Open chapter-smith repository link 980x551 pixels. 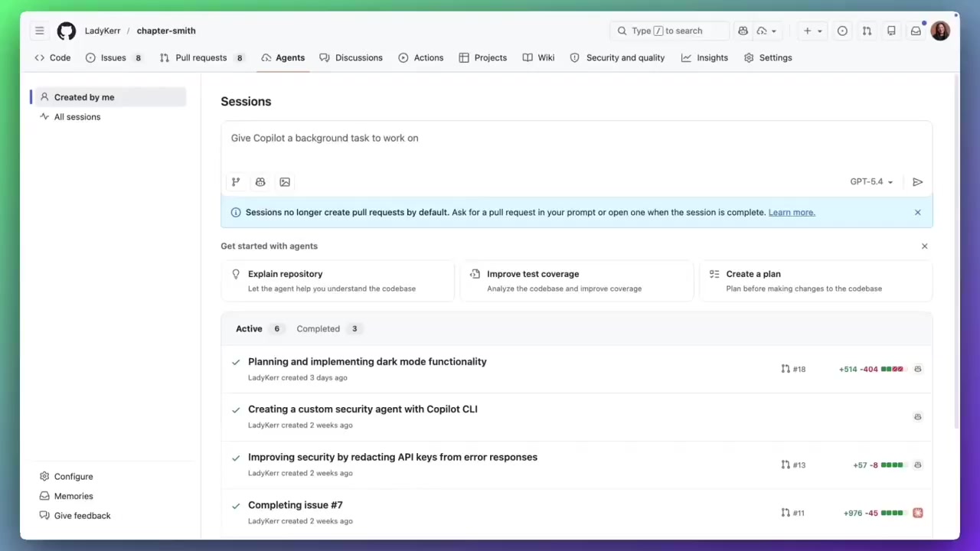click(x=166, y=31)
